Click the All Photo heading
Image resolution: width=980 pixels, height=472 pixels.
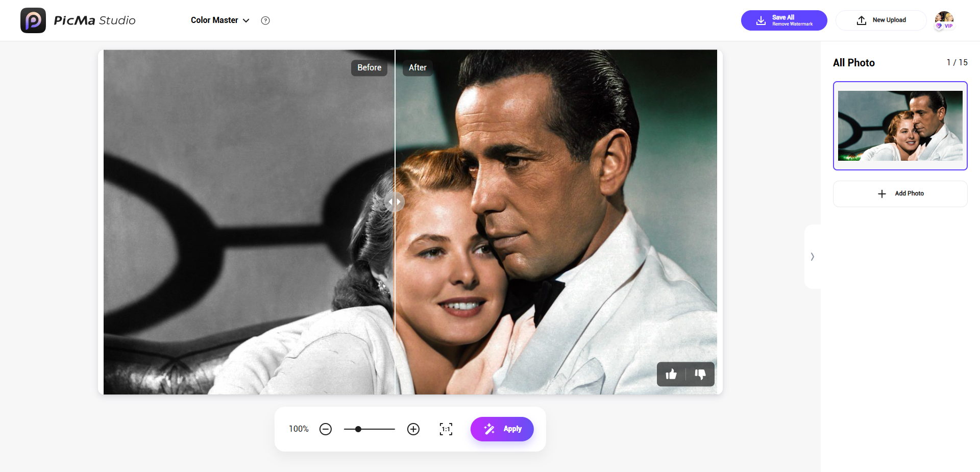(x=854, y=63)
